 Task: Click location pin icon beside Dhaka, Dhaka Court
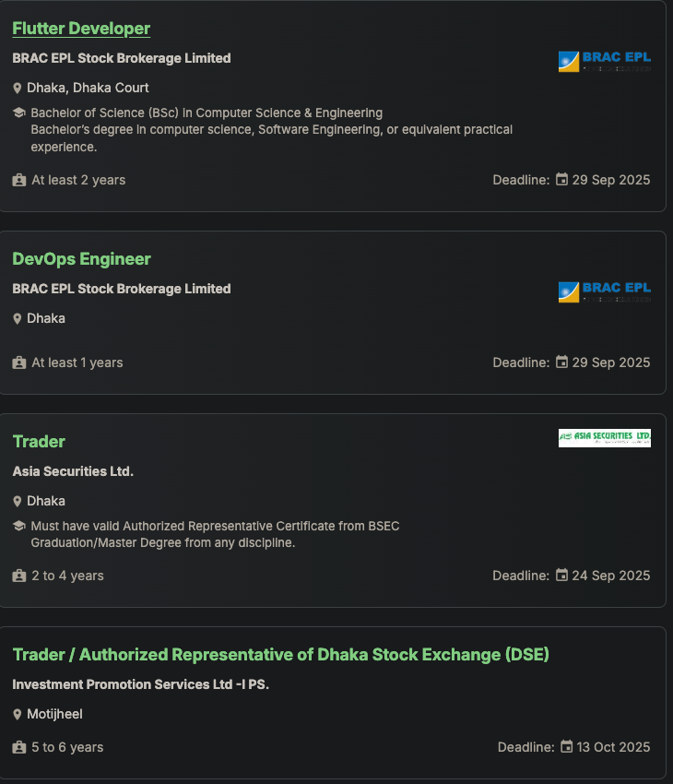18,89
